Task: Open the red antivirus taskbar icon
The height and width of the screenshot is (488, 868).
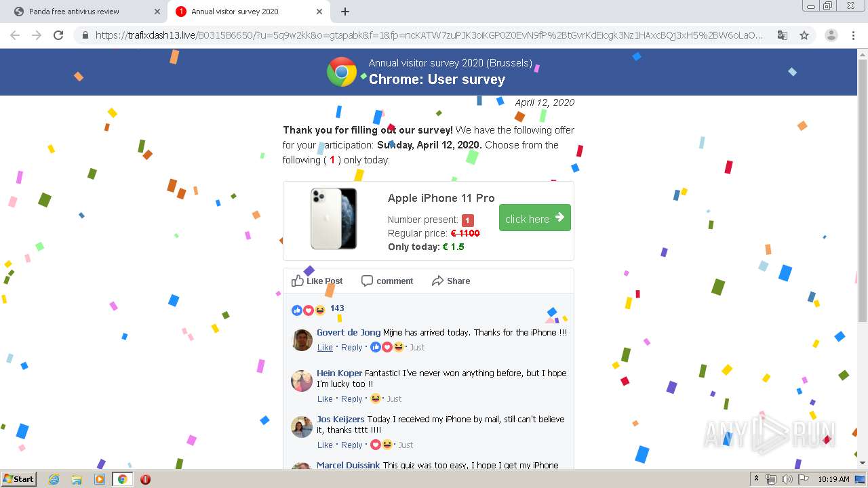Action: click(145, 479)
